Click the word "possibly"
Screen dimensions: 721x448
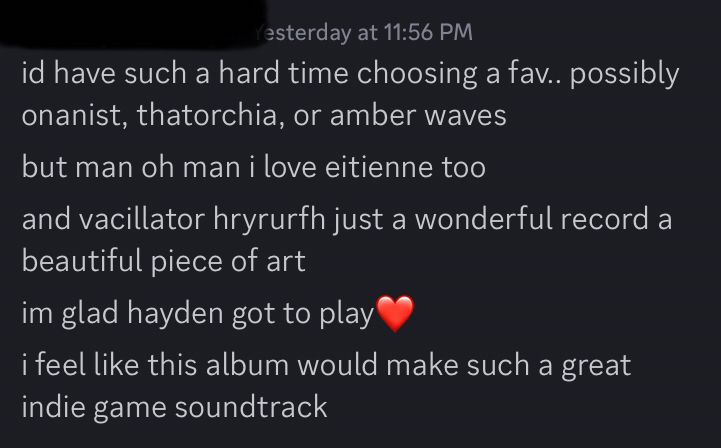point(624,75)
